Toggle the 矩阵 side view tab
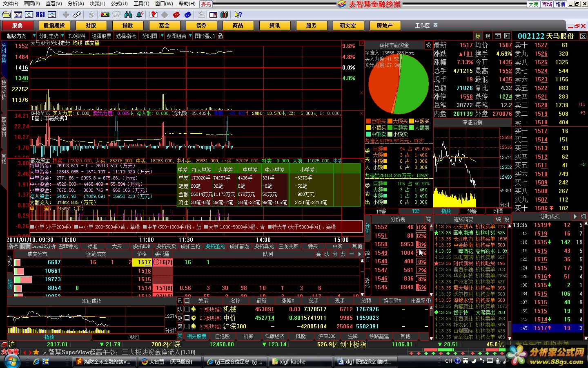This screenshot has width=588, height=368. [10, 284]
